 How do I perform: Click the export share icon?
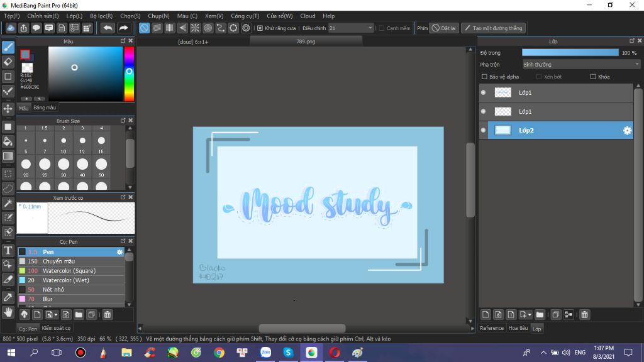pyautogui.click(x=23, y=28)
